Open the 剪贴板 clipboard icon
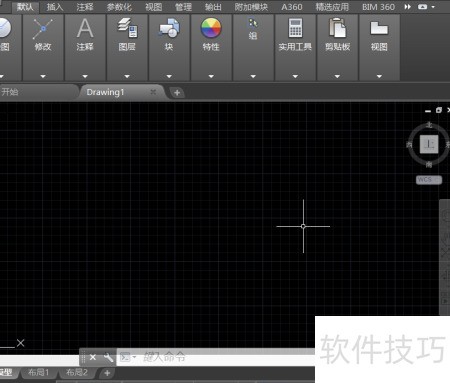Viewport: 450px width, 383px height. pos(337,28)
